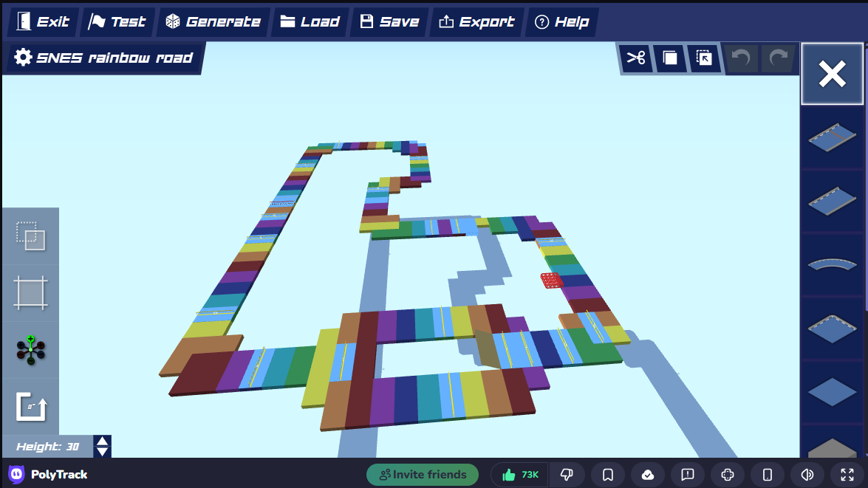Pick the plain straight road piece
868x488 pixels.
(x=832, y=200)
